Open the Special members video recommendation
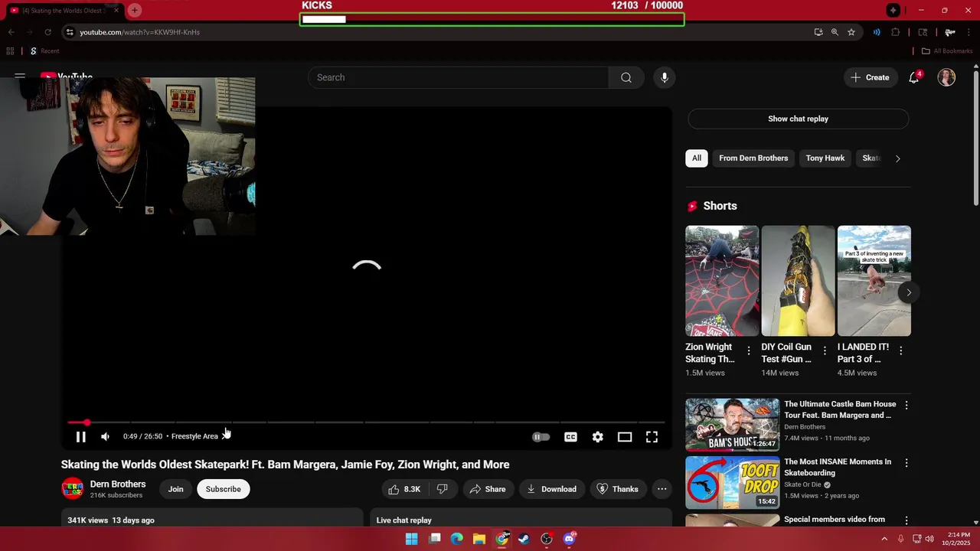Screen dimensions: 980x551 point(835,520)
